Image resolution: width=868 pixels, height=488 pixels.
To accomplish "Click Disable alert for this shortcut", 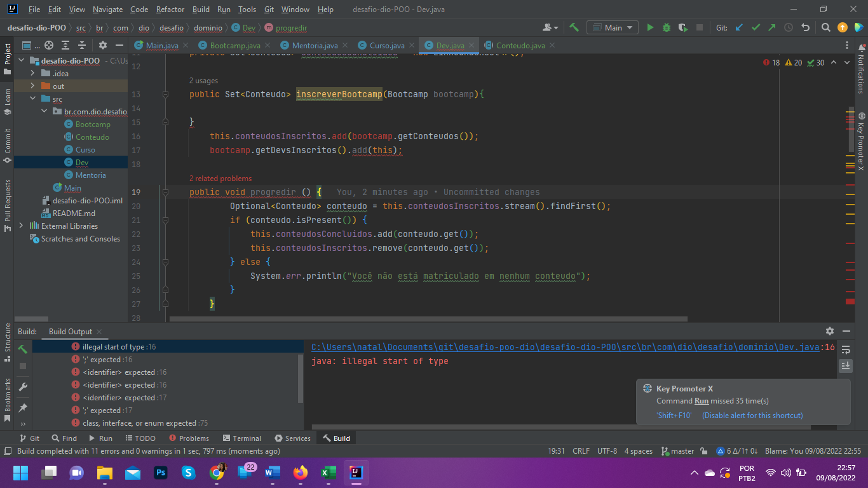I will [752, 416].
